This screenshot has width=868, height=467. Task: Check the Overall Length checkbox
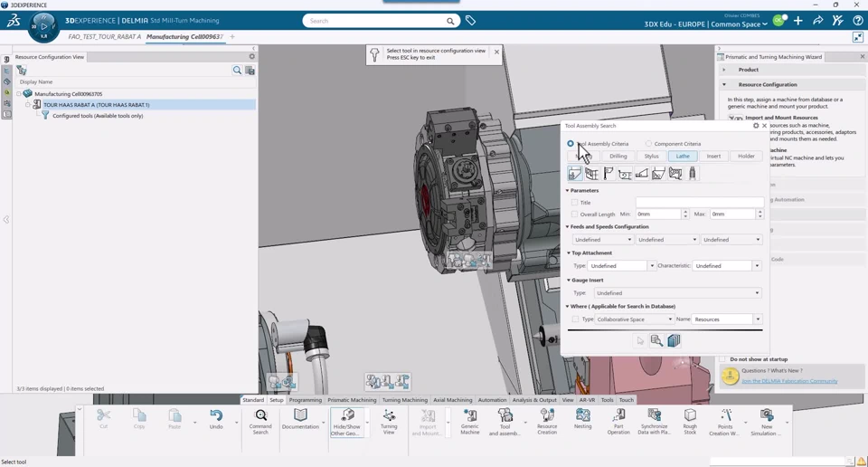(574, 214)
